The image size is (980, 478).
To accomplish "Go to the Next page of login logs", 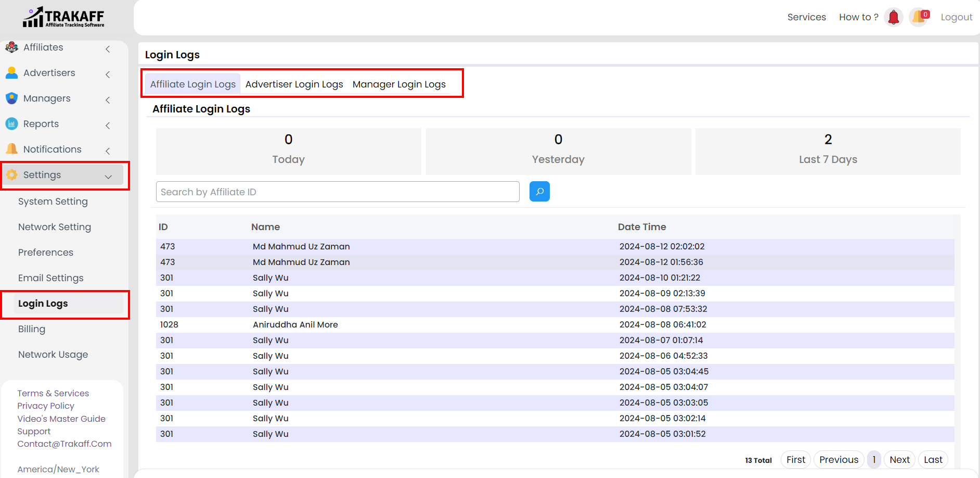I will point(899,459).
